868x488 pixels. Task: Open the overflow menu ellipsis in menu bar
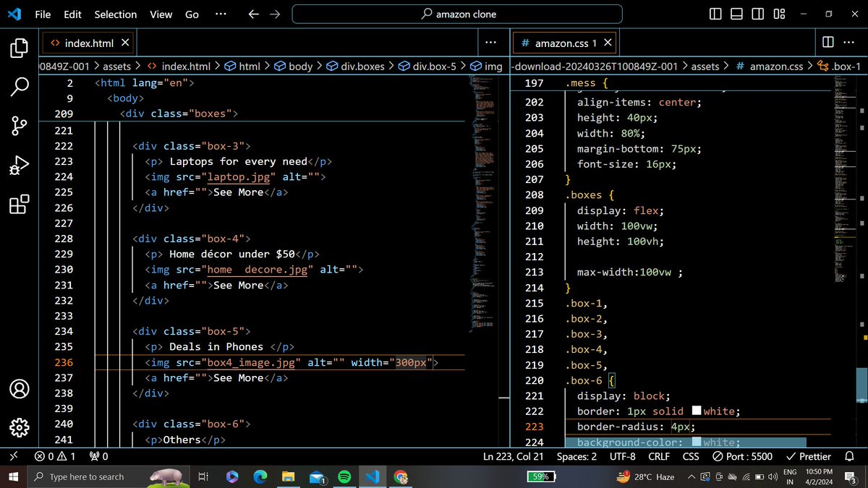click(221, 14)
